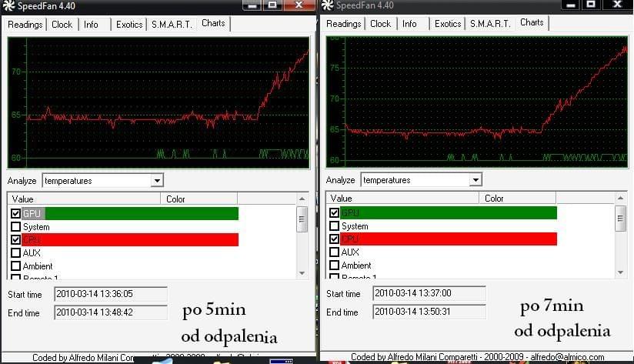Check the System checkbox in left window
Image resolution: width=634 pixels, height=364 pixels.
coord(15,226)
